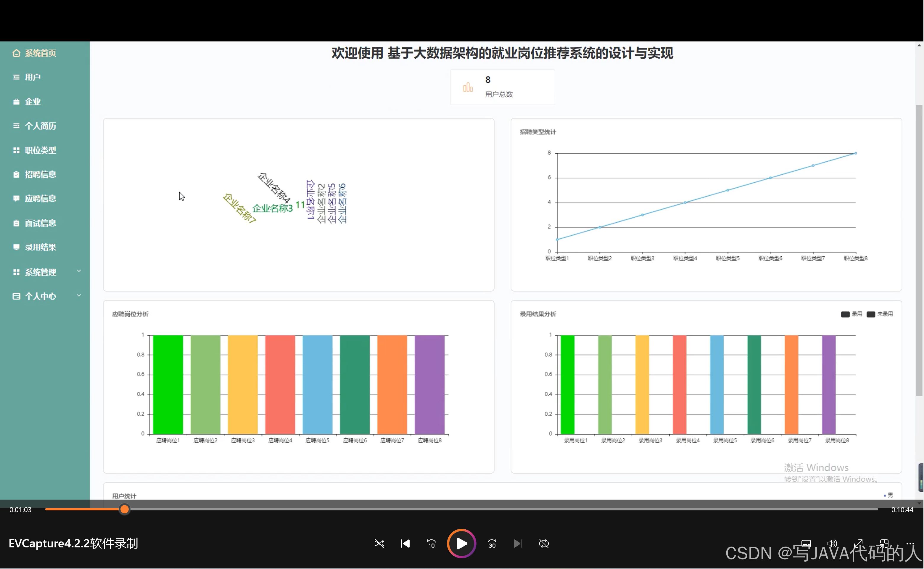Click the blue 录用岗位5 bar
The height and width of the screenshot is (569, 924).
pyautogui.click(x=717, y=384)
